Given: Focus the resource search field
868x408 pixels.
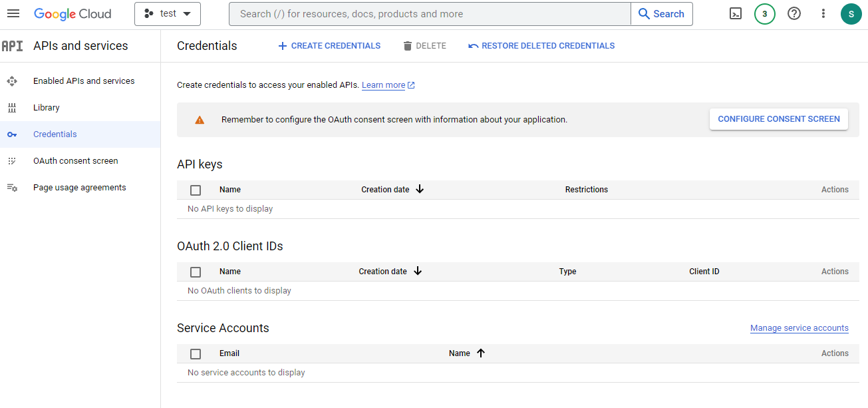Looking at the screenshot, I should coord(430,14).
